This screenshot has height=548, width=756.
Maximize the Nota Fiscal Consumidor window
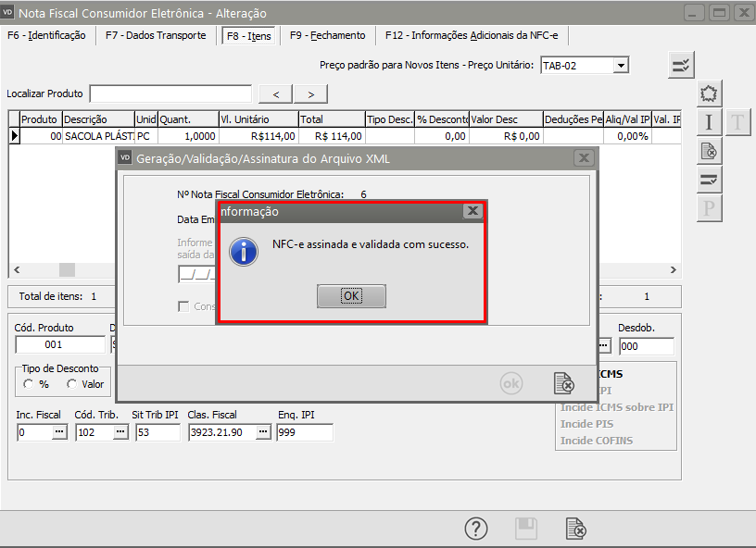[x=719, y=13]
